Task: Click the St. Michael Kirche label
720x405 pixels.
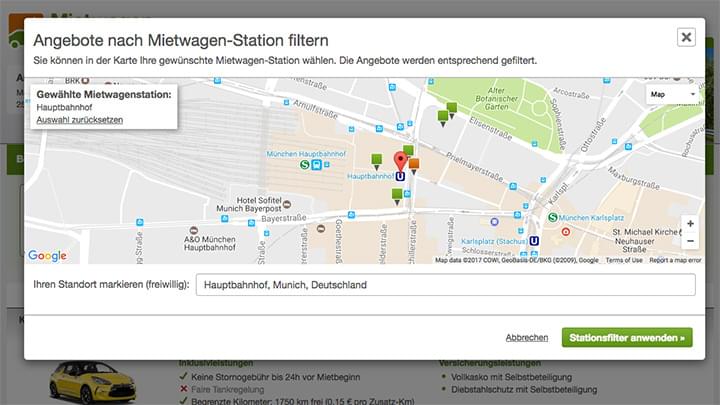Action: point(646,232)
